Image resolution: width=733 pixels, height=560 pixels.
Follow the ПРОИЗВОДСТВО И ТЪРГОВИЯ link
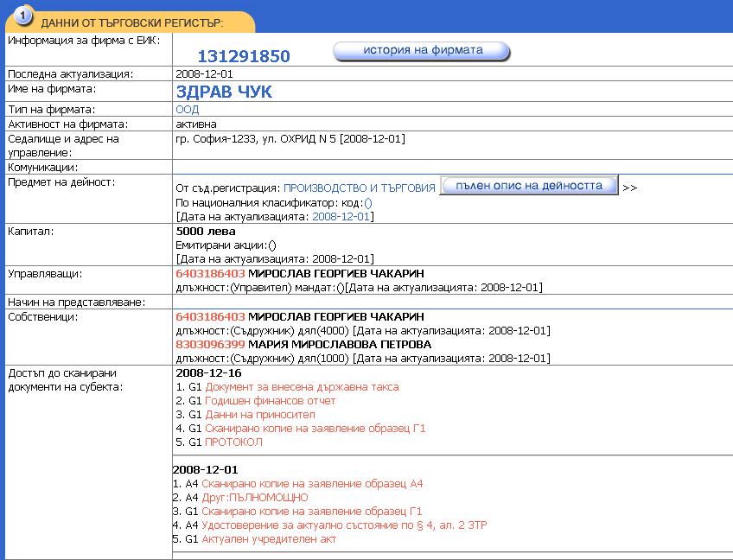tap(359, 188)
